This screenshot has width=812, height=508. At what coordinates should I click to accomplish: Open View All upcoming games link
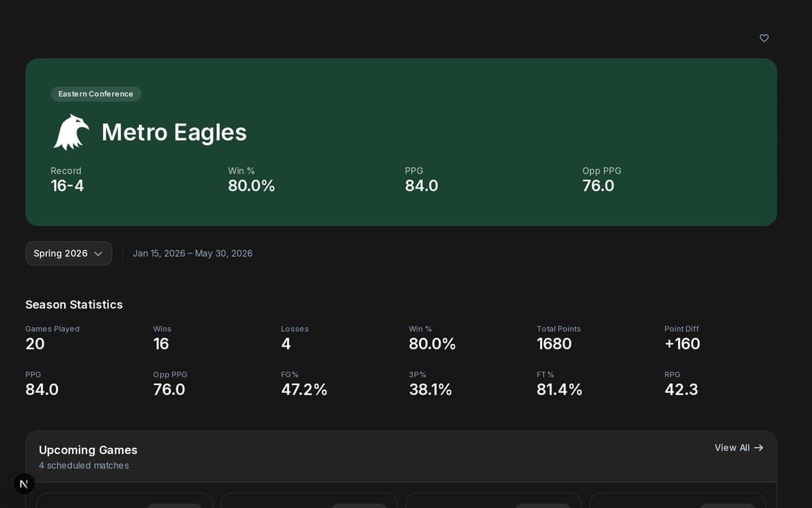click(732, 448)
